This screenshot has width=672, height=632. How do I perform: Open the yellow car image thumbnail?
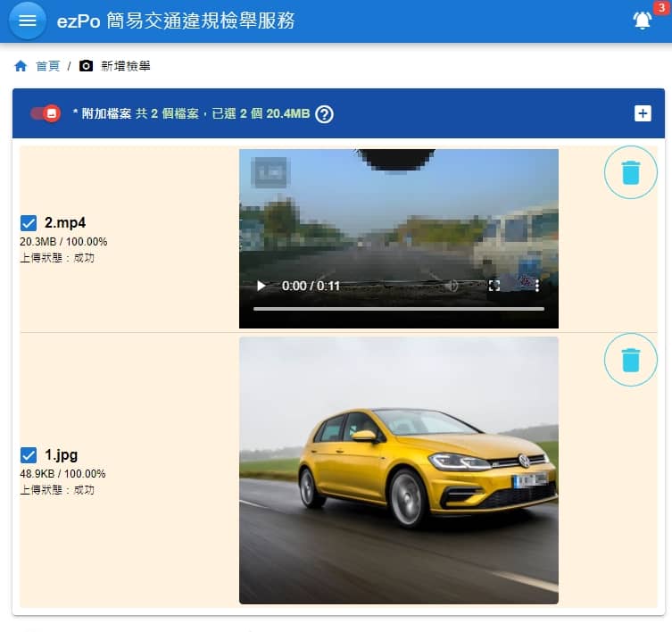pyautogui.click(x=398, y=470)
